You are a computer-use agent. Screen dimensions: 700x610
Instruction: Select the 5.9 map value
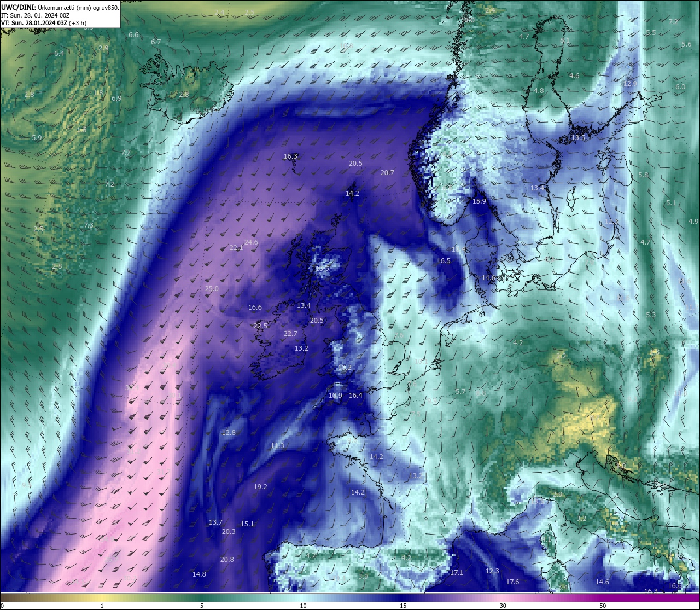pyautogui.click(x=37, y=137)
